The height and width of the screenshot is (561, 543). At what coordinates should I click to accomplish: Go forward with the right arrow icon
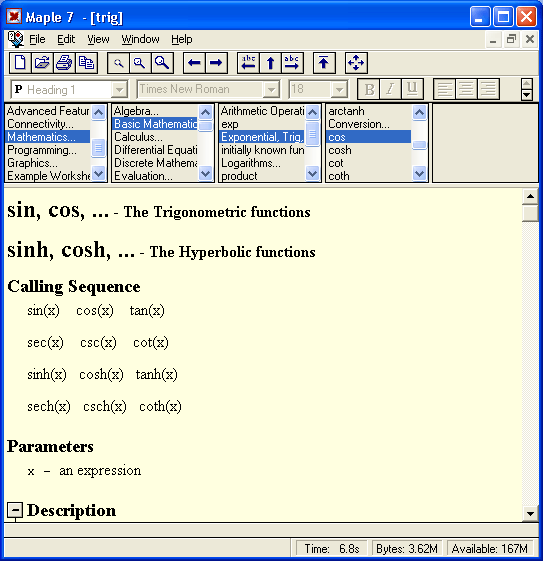[x=216, y=63]
